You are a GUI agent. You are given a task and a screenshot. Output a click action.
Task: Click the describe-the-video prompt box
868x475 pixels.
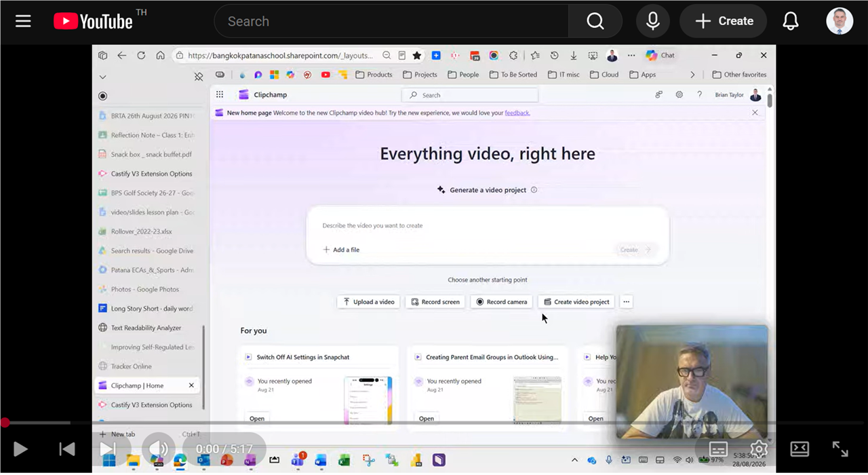[488, 225]
